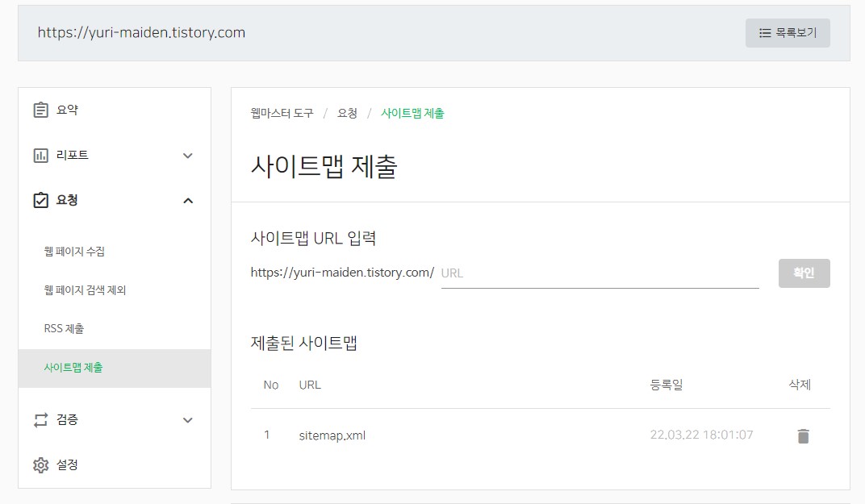The width and height of the screenshot is (865, 504).
Task: Click row number 1 in the table
Action: tap(267, 435)
